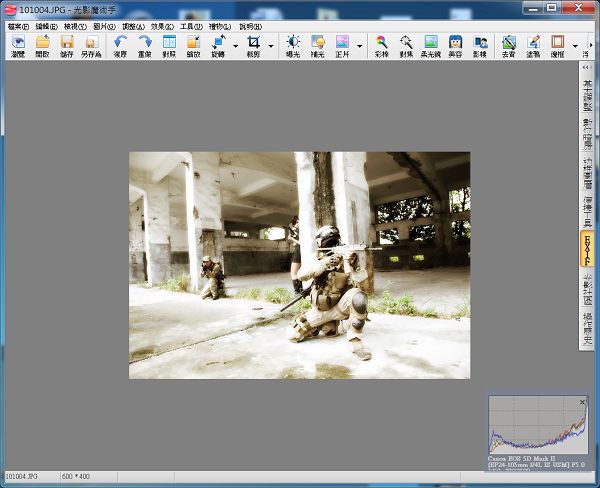600x488 pixels.
Task: Expand the 旋轉 rotate dropdown arrow
Action: click(x=235, y=46)
